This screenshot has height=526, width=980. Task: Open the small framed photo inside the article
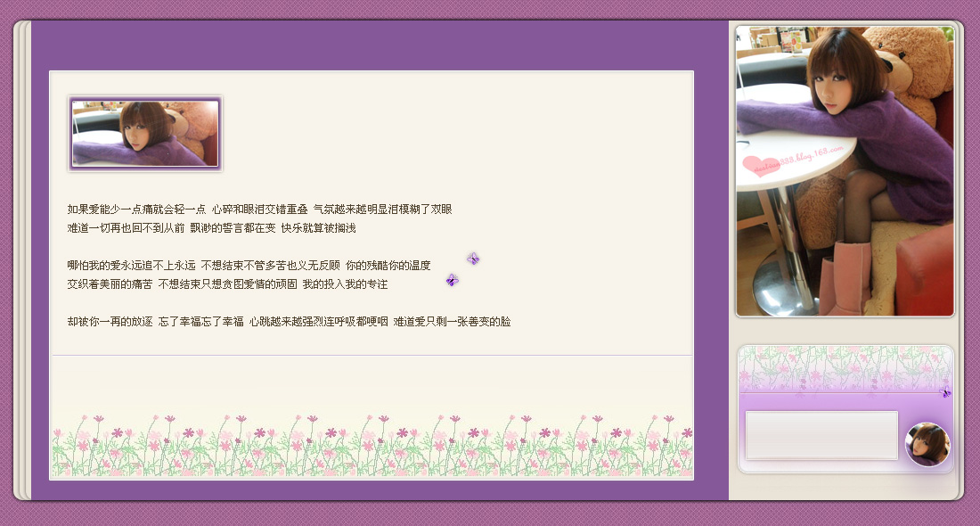coord(144,132)
